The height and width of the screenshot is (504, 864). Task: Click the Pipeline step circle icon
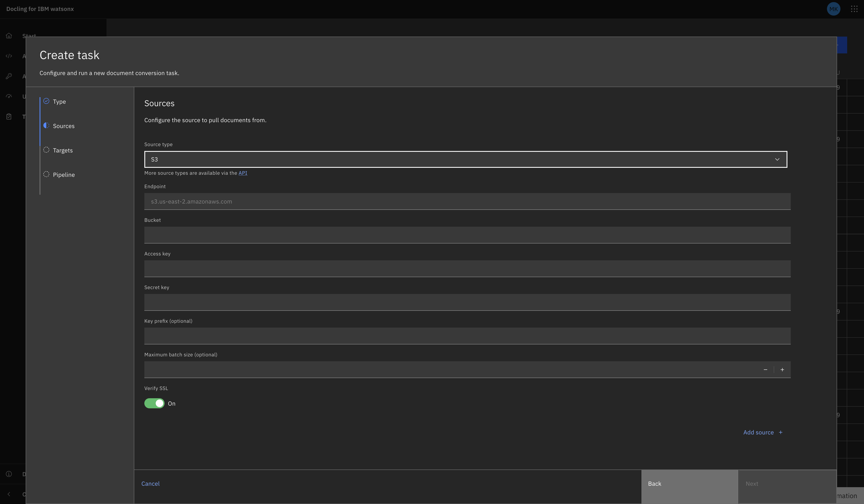click(x=46, y=174)
